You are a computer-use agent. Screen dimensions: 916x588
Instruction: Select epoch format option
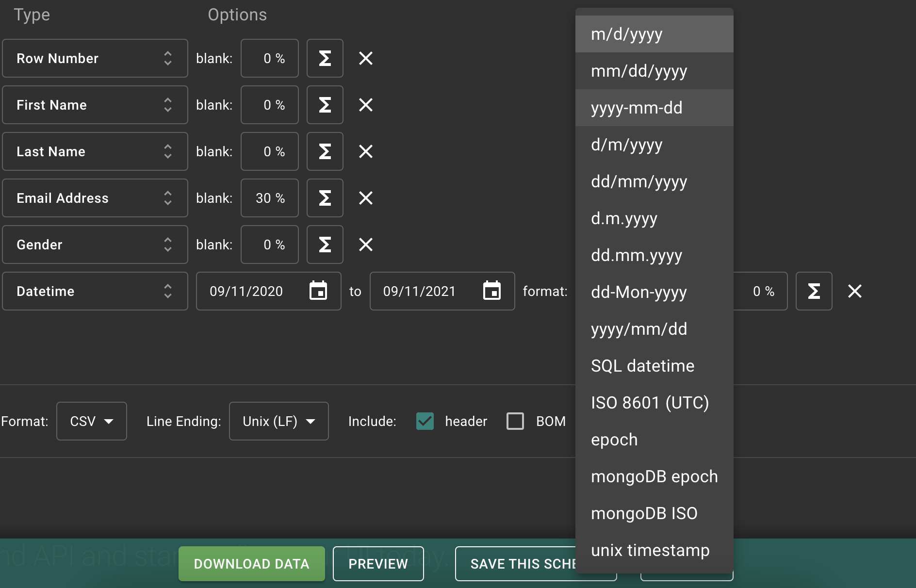coord(654,440)
